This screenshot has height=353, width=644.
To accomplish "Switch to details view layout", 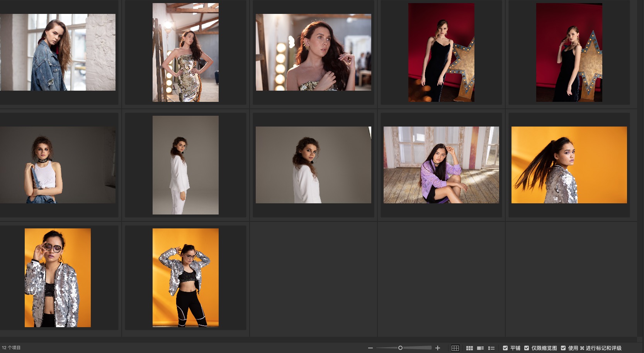I will click(480, 348).
